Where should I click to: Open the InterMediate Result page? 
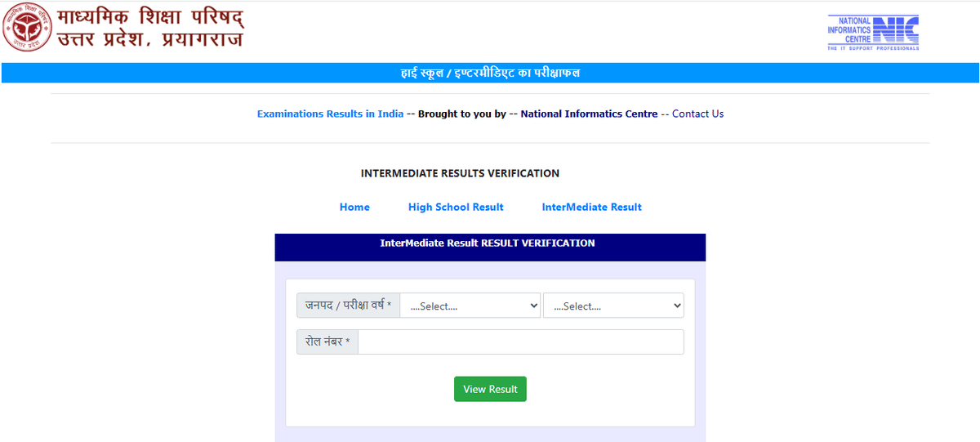tap(592, 208)
